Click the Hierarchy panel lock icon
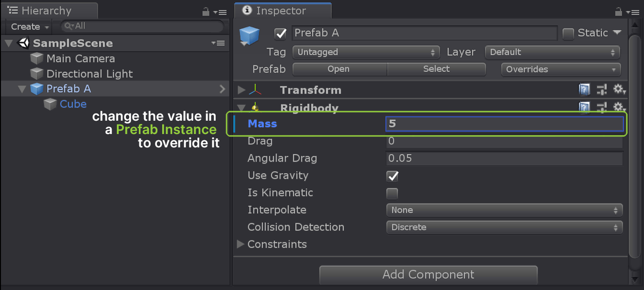The image size is (644, 290). point(206,11)
